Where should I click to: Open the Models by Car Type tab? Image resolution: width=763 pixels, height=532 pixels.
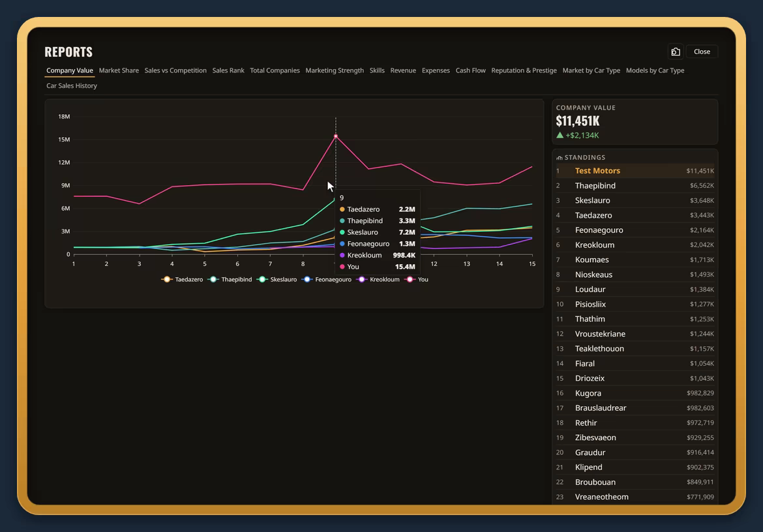655,70
